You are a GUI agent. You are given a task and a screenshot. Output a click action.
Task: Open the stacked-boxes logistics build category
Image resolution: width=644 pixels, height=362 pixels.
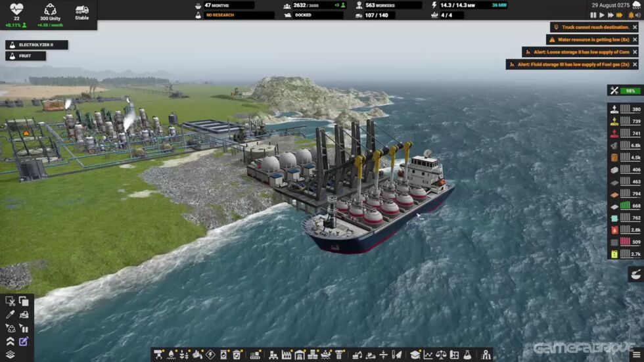click(273, 355)
